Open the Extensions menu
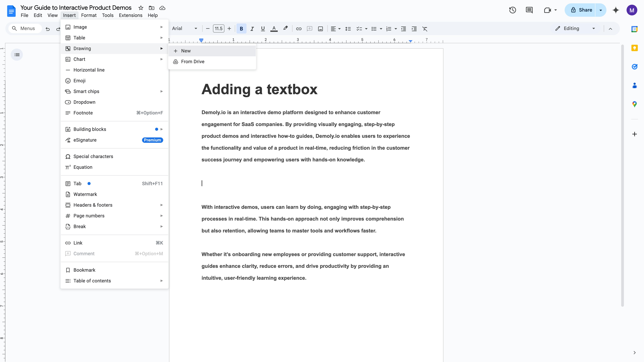Screen dimensions: 644x362 coord(130,15)
